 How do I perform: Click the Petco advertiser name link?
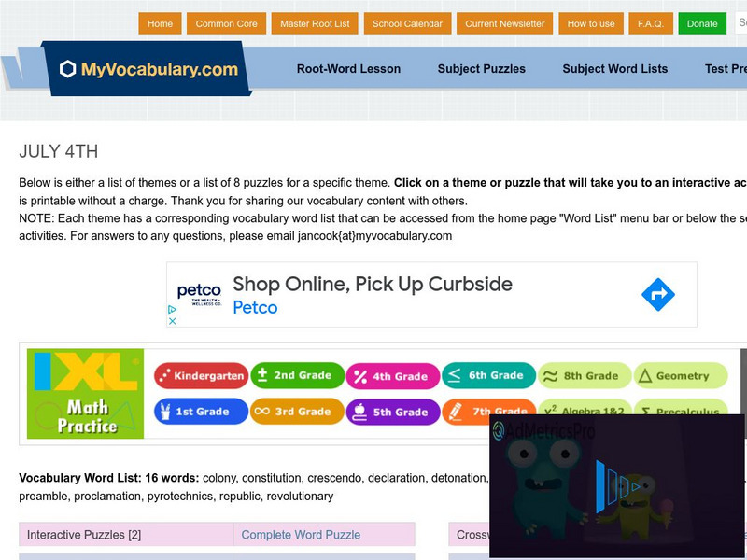tap(255, 308)
